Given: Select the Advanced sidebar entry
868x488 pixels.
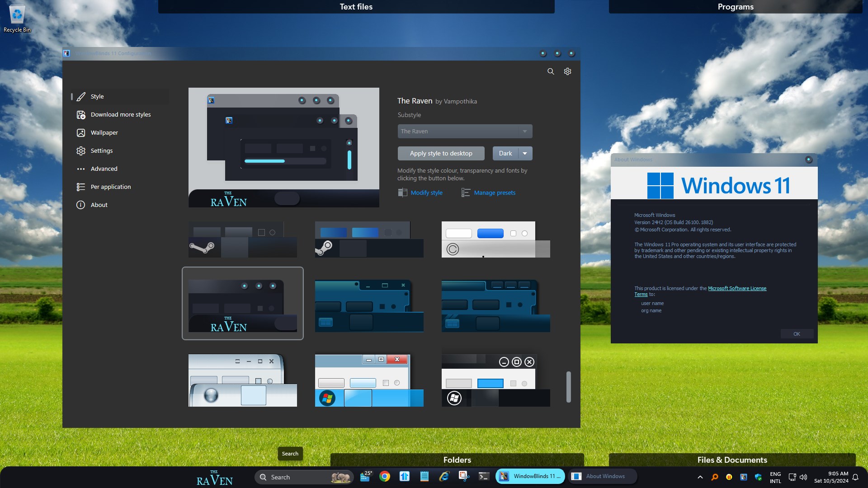Looking at the screenshot, I should 120,169.
